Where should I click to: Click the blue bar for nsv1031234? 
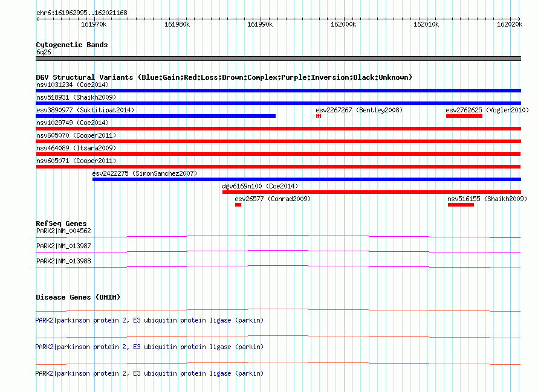(x=278, y=91)
